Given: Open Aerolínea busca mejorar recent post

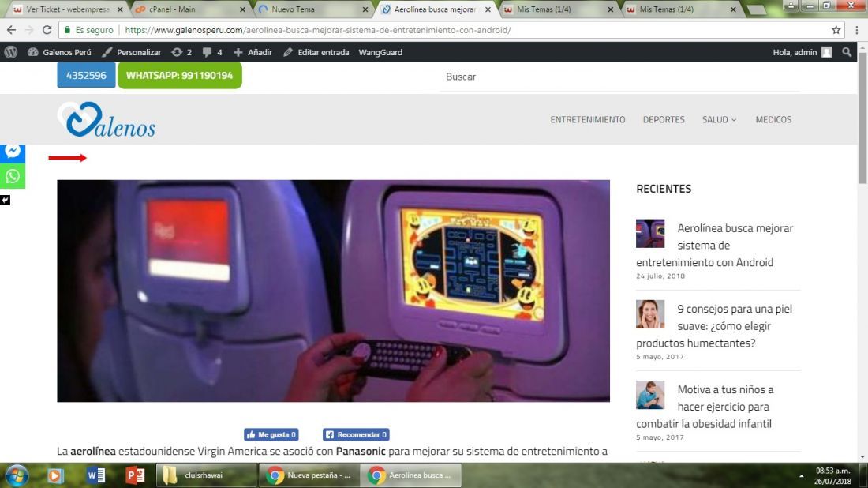Looking at the screenshot, I should [x=715, y=245].
